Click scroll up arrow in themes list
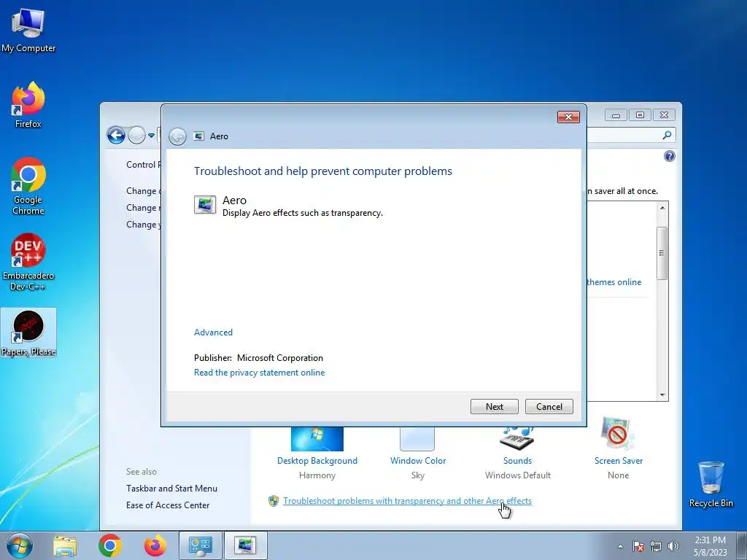Viewport: 747px width, 560px height. click(662, 208)
